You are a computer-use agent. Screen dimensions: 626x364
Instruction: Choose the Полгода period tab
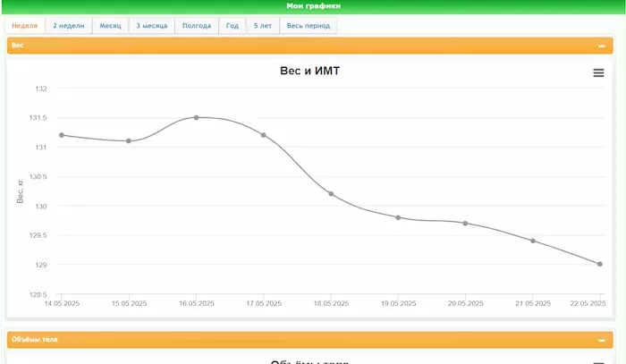[196, 26]
